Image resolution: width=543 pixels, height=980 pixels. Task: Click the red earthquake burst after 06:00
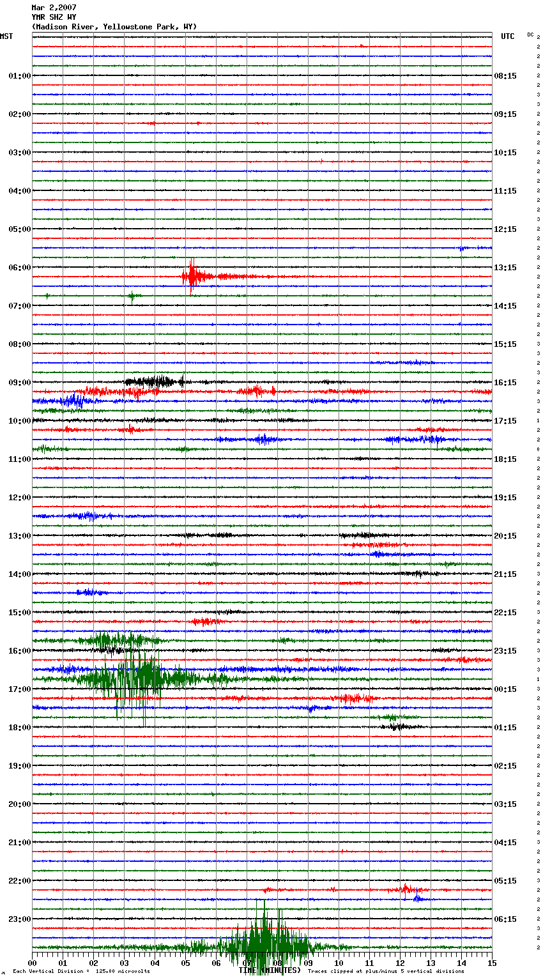click(x=192, y=277)
